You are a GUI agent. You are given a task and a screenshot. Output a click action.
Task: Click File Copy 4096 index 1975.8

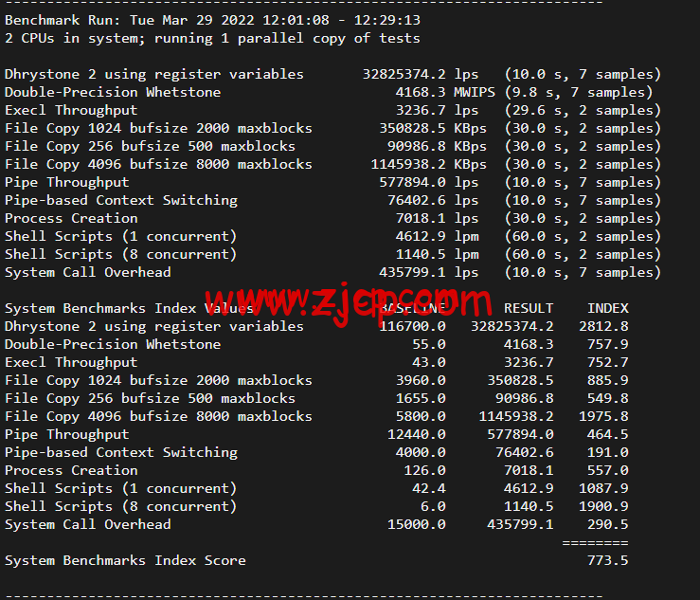[x=603, y=416]
